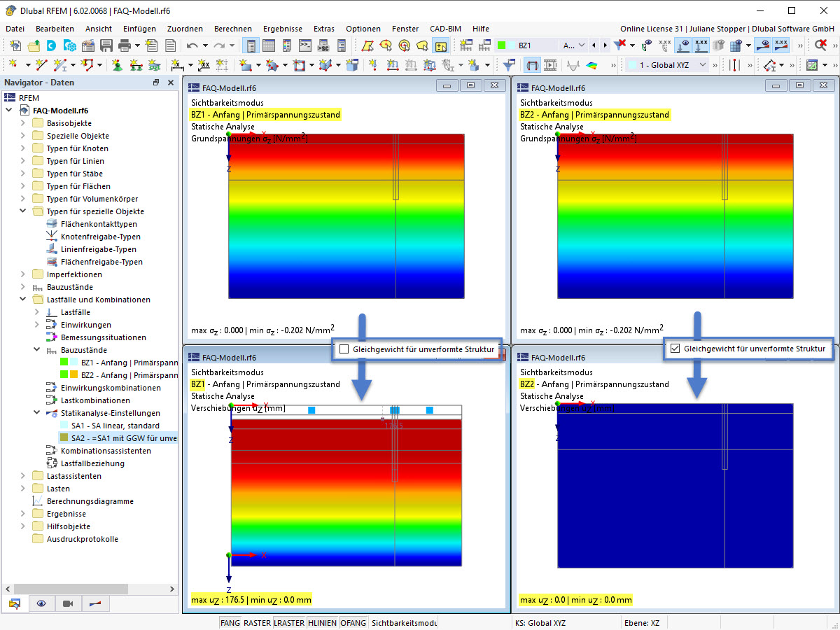The image size is (840, 630).
Task: Expand the Einwirkungen tree node
Action: point(37,325)
